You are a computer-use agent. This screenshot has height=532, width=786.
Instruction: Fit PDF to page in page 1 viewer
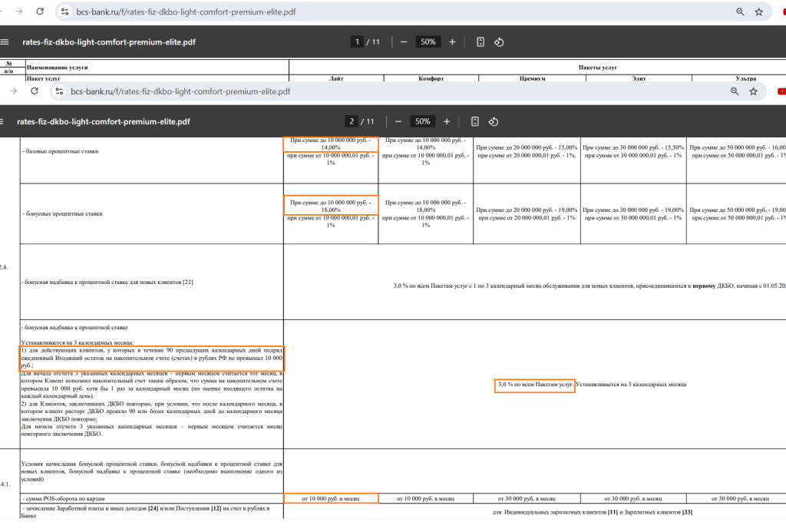pos(481,42)
